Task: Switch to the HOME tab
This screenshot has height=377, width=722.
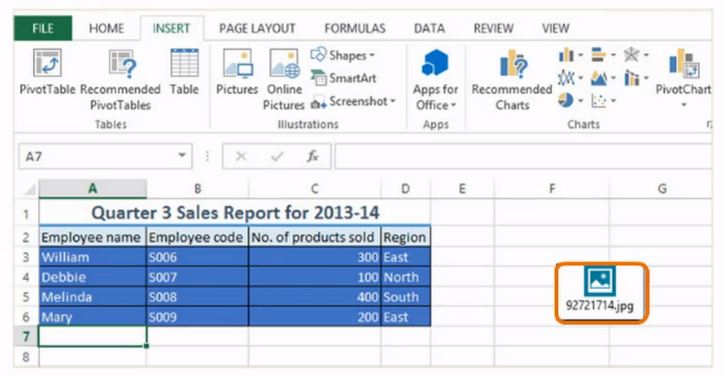Action: [106, 29]
